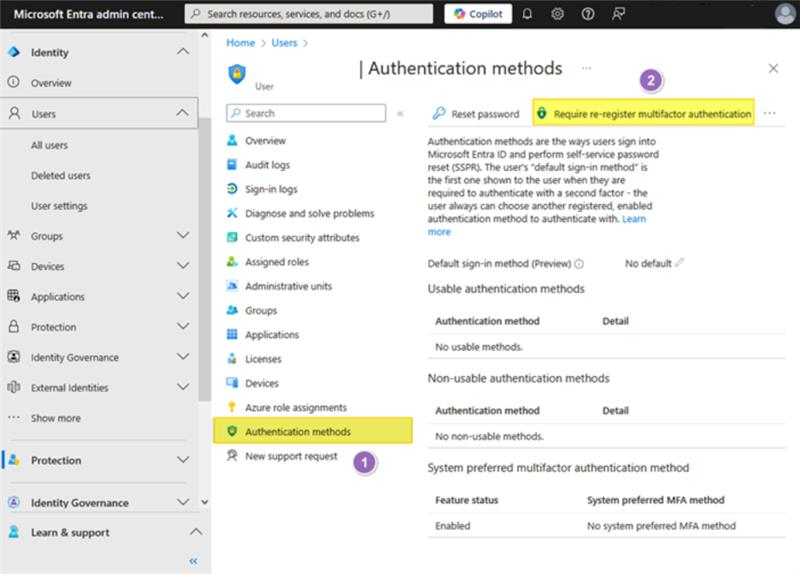The width and height of the screenshot is (800, 574).
Task: Edit No default with pencil icon
Action: click(x=679, y=263)
